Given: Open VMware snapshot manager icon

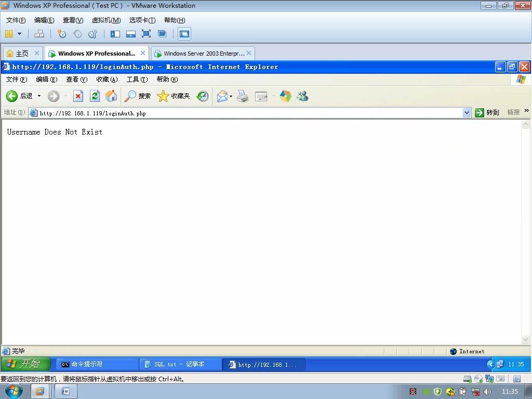Looking at the screenshot, I should click(92, 34).
